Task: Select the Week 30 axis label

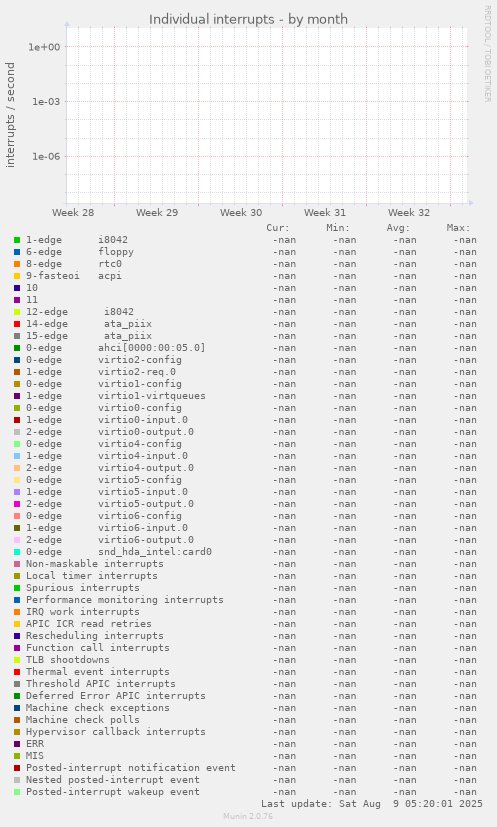Action: pyautogui.click(x=241, y=213)
